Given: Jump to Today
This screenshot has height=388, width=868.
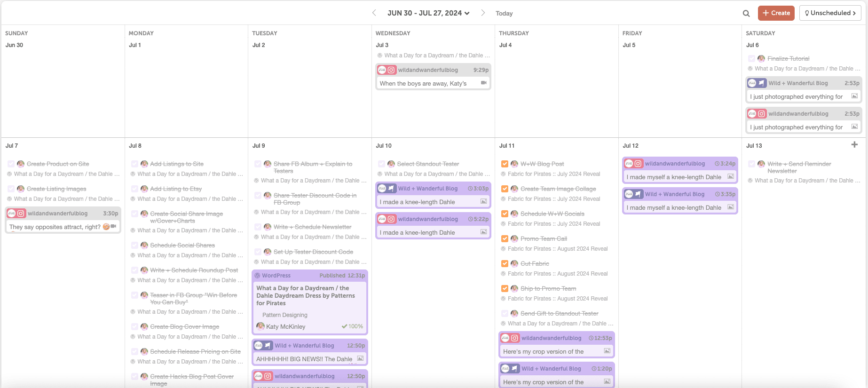Looking at the screenshot, I should point(504,14).
